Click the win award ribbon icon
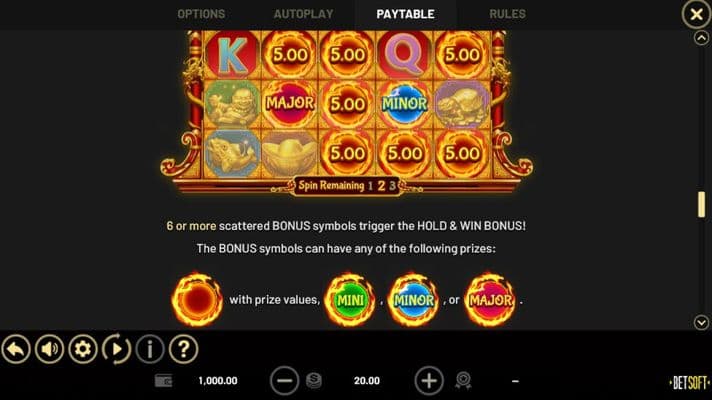The width and height of the screenshot is (712, 400). [463, 380]
